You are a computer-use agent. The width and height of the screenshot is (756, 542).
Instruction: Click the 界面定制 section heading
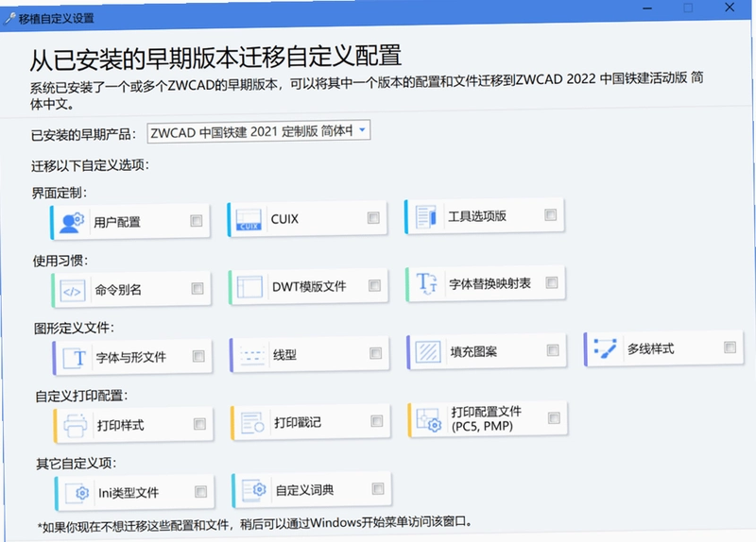60,194
